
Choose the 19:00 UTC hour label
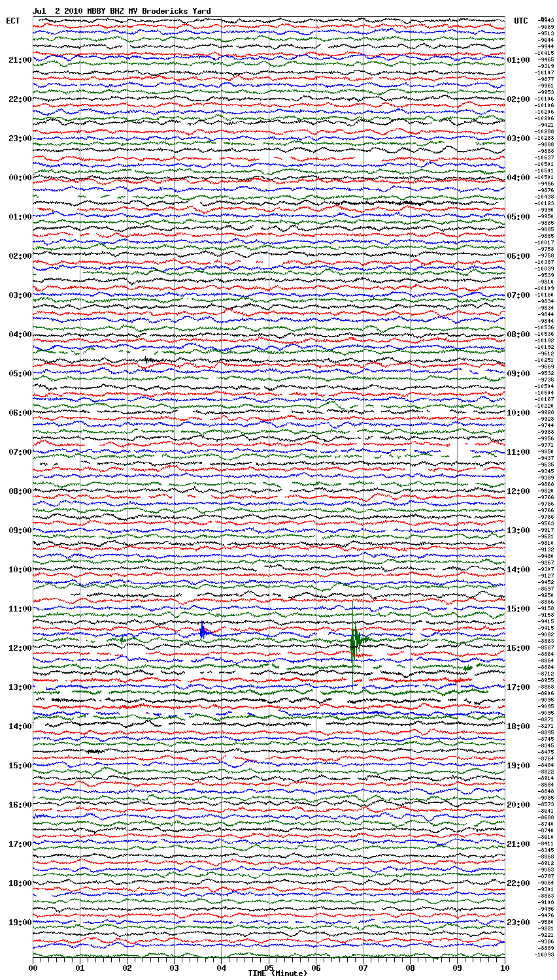pyautogui.click(x=518, y=766)
